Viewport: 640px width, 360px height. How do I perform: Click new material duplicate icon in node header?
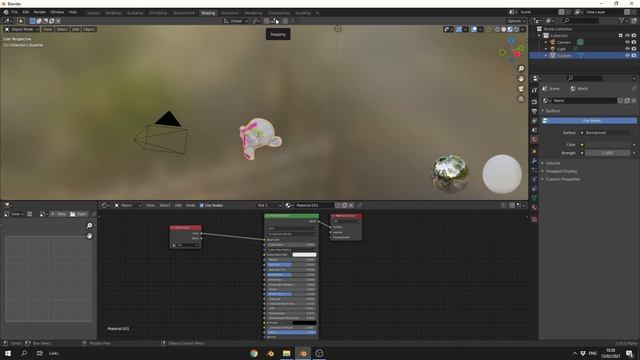click(x=344, y=205)
